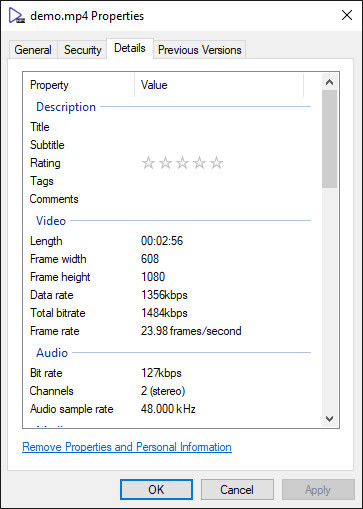Click the Description section heading

pos(66,107)
